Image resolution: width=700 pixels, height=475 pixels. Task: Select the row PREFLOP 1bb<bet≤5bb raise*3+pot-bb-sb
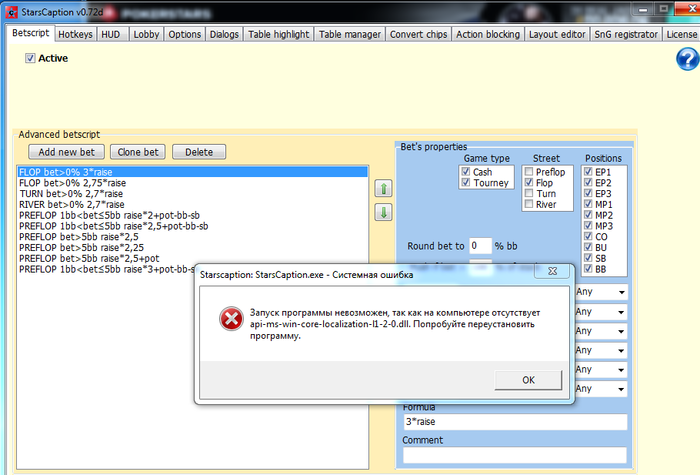[106, 269]
